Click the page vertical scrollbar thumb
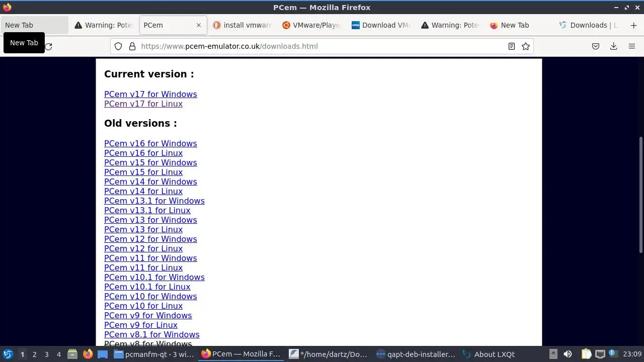 click(x=640, y=195)
